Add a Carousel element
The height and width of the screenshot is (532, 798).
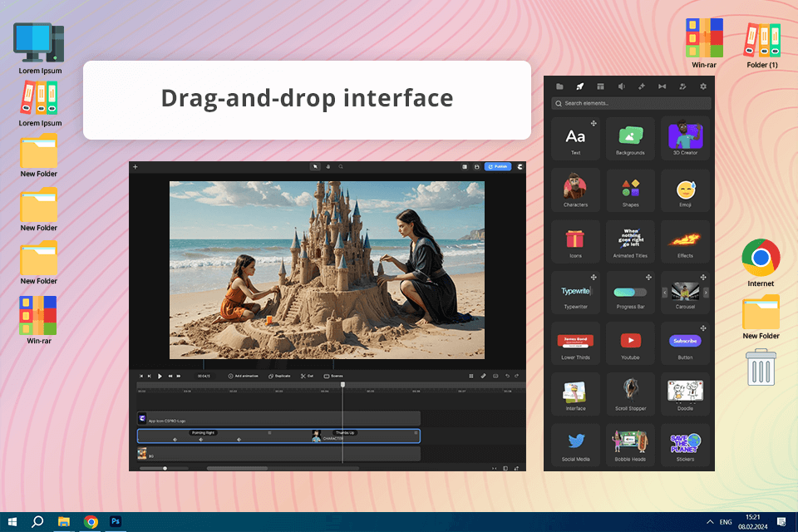coord(685,293)
